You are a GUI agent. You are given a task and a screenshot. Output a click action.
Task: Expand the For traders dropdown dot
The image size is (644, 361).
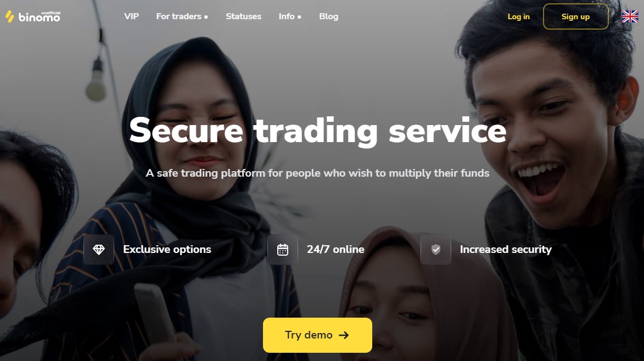click(x=206, y=17)
